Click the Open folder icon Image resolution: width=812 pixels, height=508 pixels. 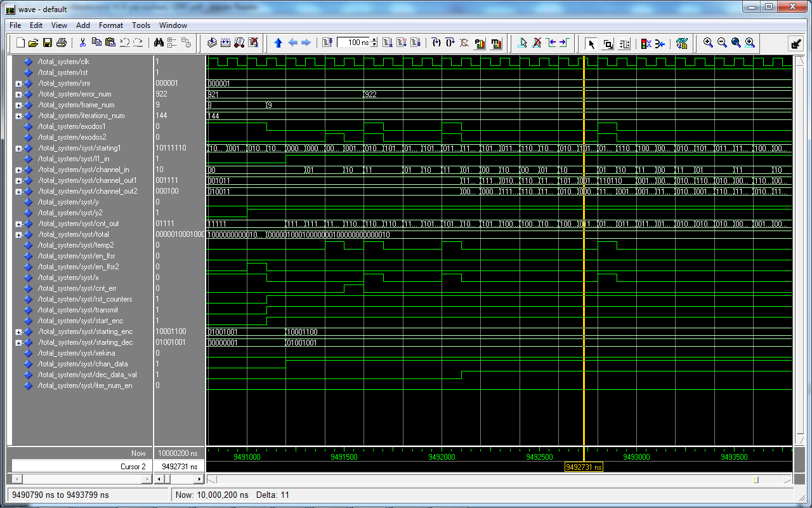[x=34, y=43]
